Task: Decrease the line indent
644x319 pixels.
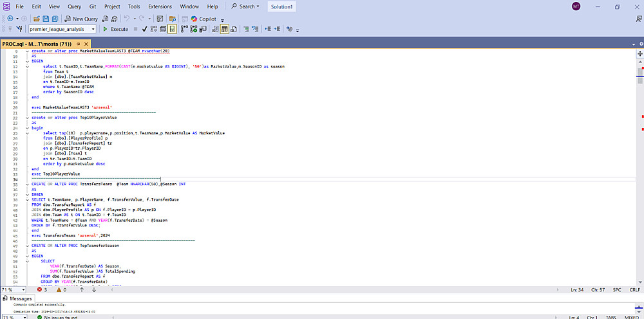Action: coord(268,29)
